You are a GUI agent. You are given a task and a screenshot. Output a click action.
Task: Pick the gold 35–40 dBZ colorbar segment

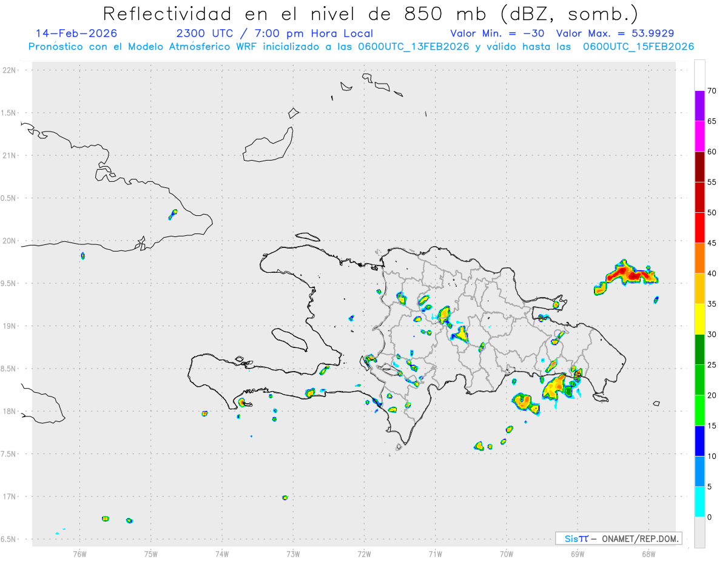(x=699, y=289)
